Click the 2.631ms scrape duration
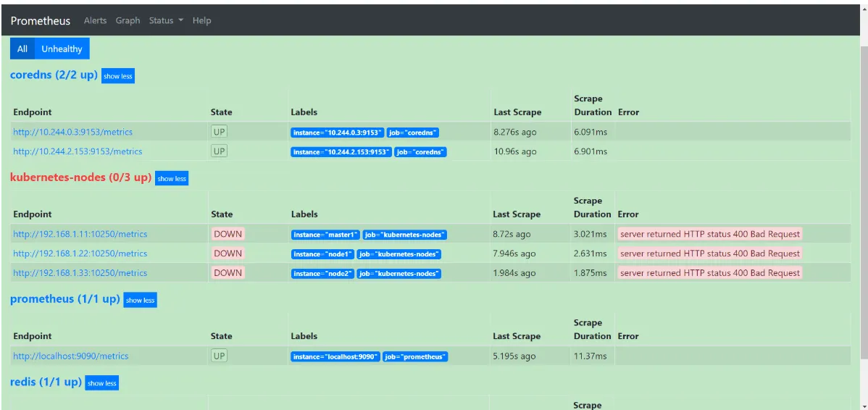868x410 pixels. [x=591, y=254]
